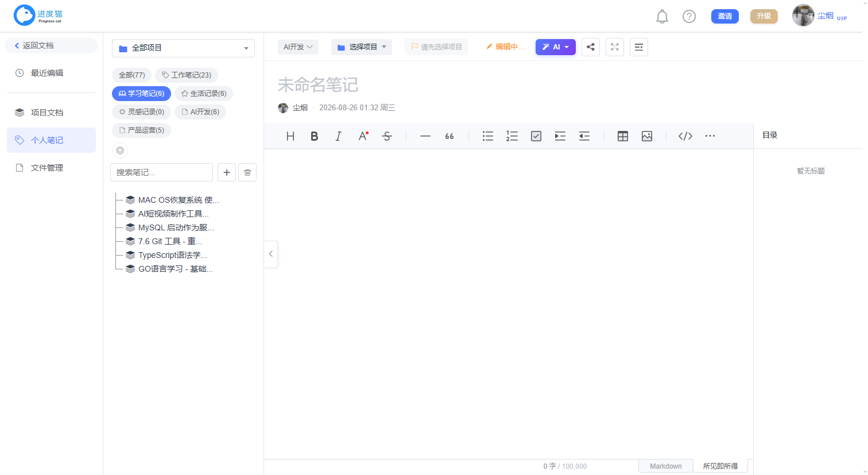
Task: Select the 全部(77) tag filter
Action: coord(132,75)
